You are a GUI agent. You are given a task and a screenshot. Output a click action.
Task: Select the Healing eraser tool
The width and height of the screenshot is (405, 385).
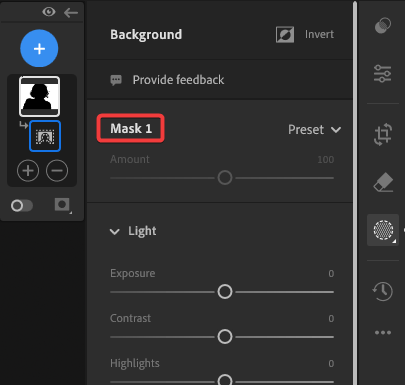point(383,182)
